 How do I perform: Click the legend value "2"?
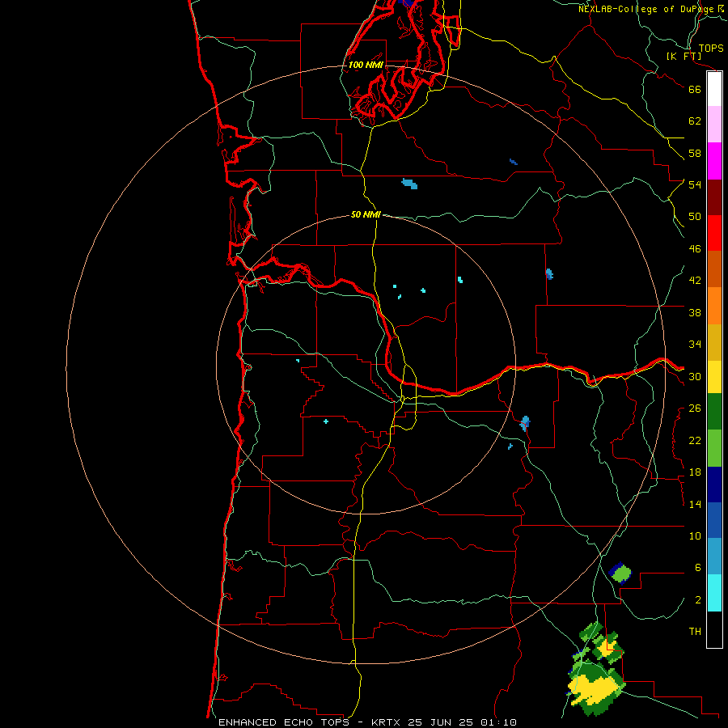[x=698, y=600]
